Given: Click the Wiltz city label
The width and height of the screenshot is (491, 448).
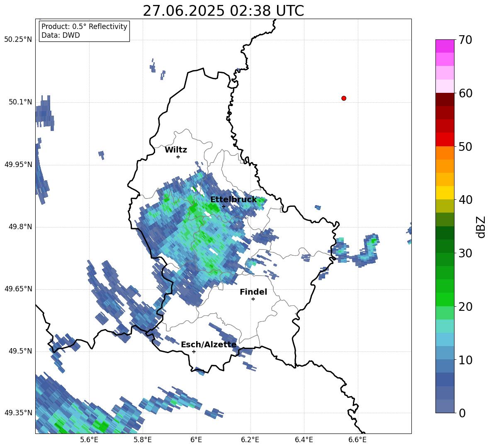Looking at the screenshot, I should click(x=176, y=150).
